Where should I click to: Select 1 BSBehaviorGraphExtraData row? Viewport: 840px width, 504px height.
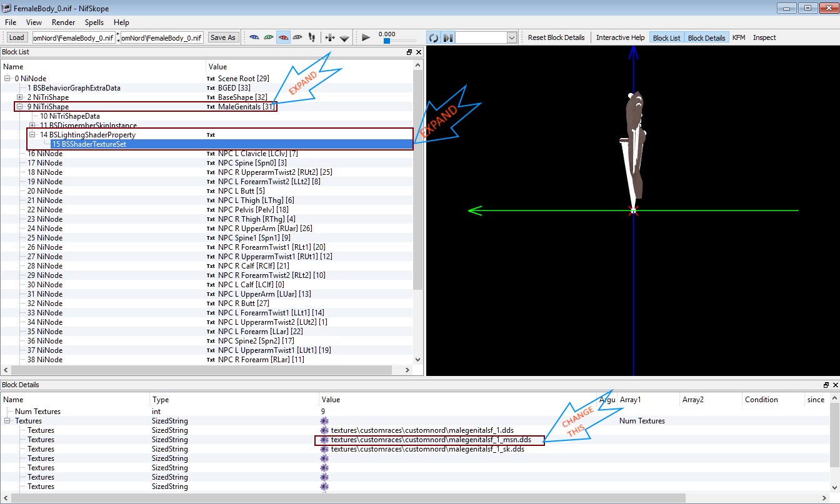click(74, 88)
